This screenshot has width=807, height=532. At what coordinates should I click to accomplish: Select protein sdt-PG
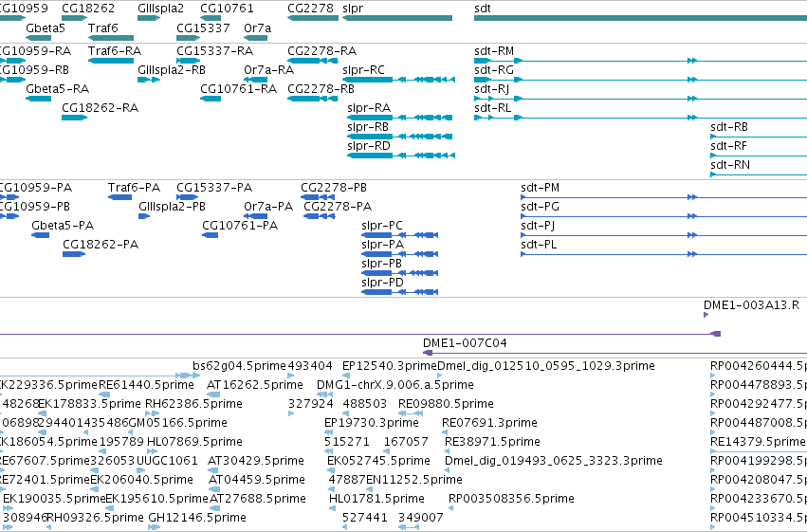coord(540,207)
